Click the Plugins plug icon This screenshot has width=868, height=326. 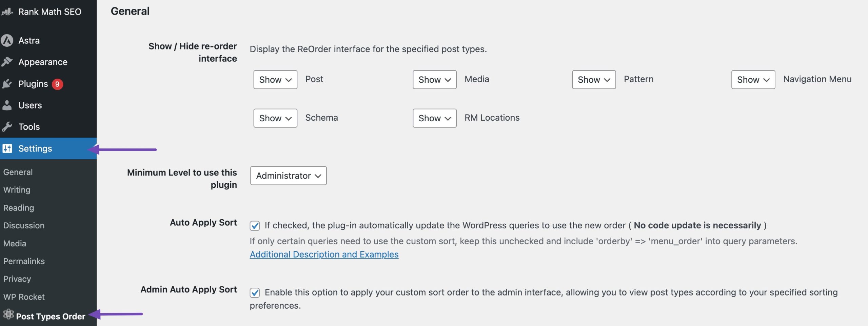[7, 84]
